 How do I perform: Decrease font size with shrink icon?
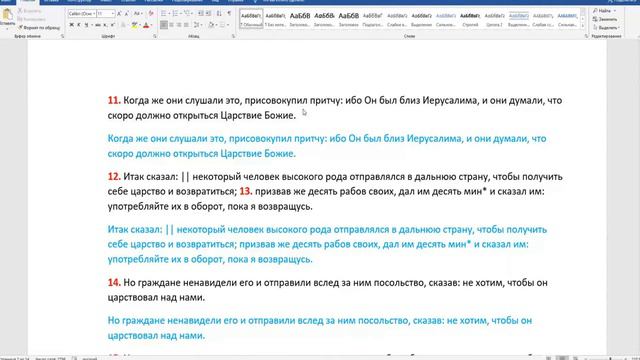tap(126, 13)
